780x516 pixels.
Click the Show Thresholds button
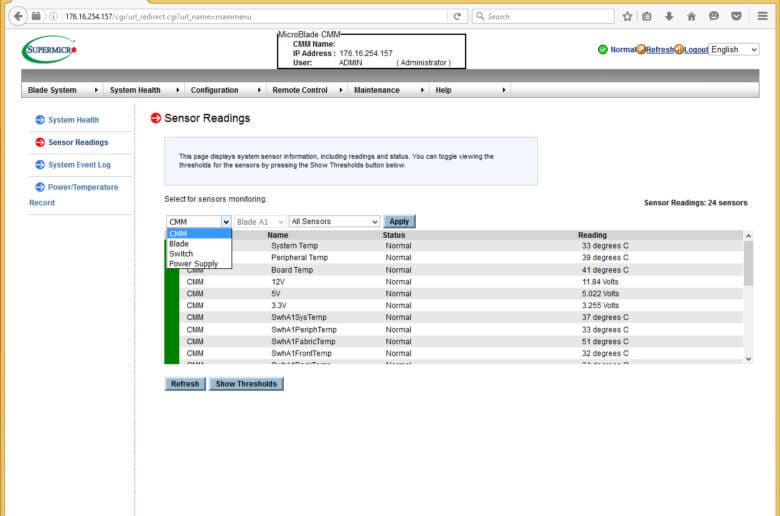[246, 384]
